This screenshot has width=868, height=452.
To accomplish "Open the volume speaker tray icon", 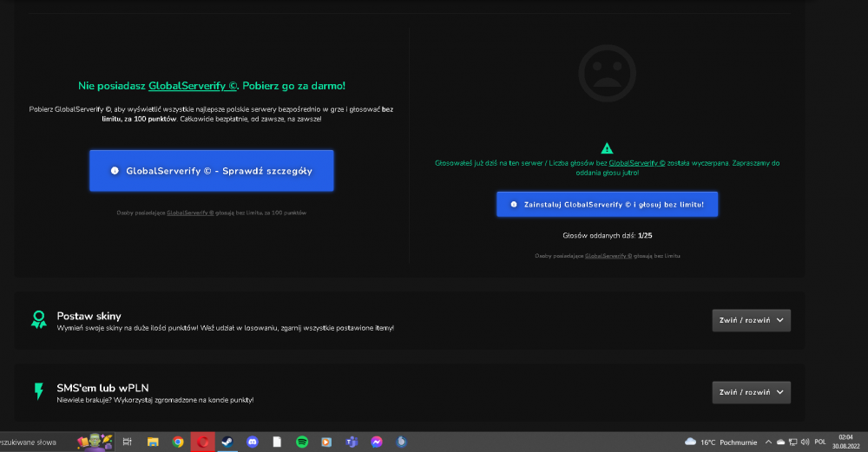I will point(805,442).
